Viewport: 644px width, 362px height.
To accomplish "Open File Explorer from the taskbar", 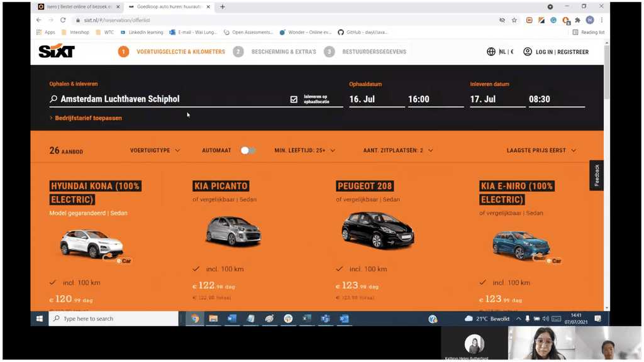I will [x=213, y=319].
